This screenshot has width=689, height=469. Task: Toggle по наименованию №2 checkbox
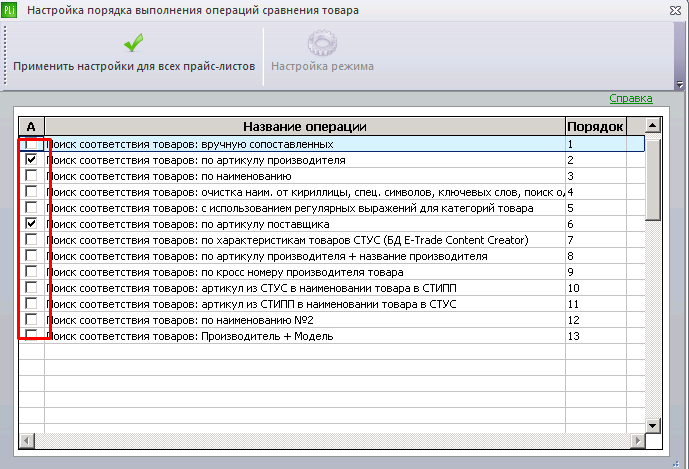pos(31,319)
